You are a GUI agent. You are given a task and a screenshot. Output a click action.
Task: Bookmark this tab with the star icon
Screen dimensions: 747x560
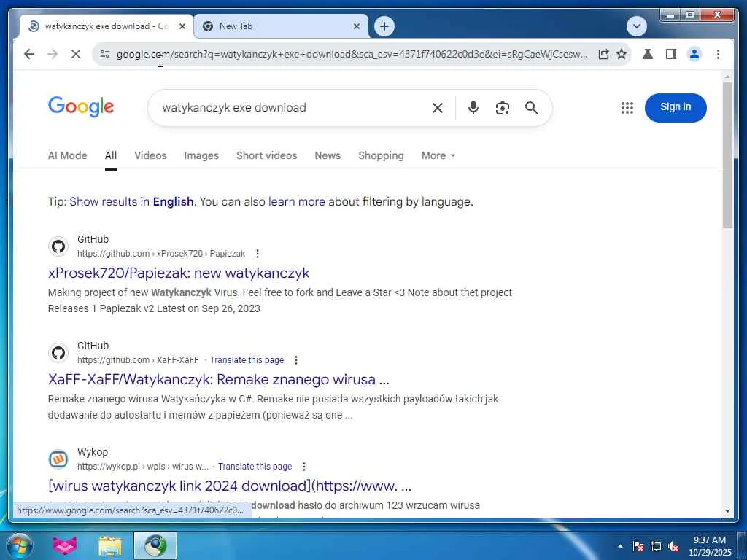[x=622, y=54]
